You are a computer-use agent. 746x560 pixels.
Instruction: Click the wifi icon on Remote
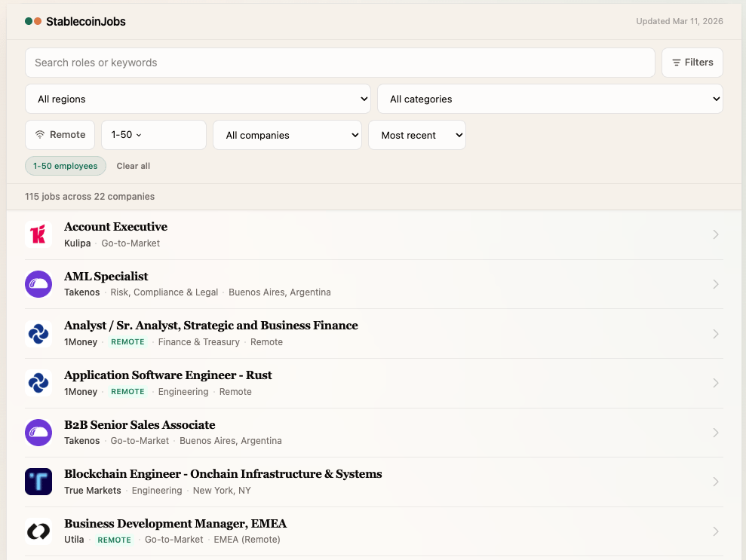40,134
